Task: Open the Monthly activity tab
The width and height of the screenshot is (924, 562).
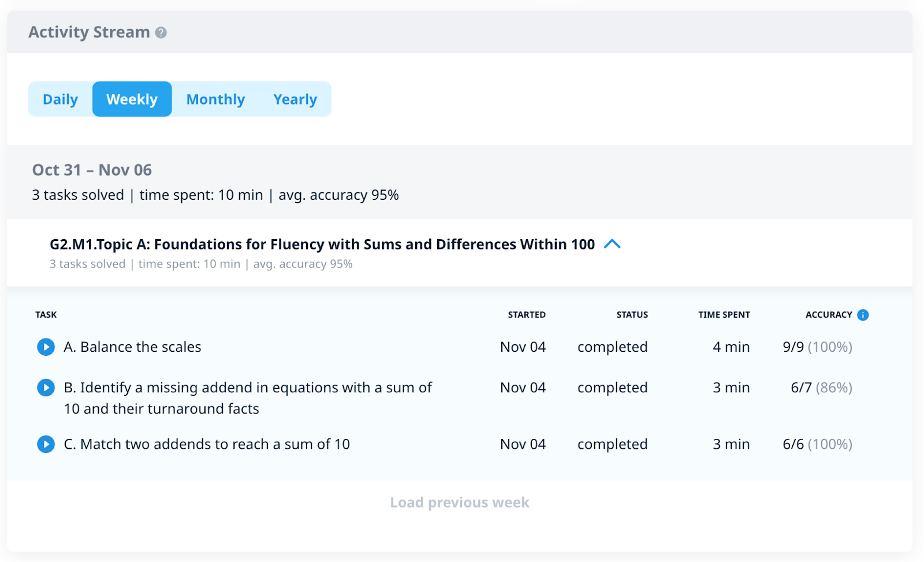Action: [x=215, y=99]
